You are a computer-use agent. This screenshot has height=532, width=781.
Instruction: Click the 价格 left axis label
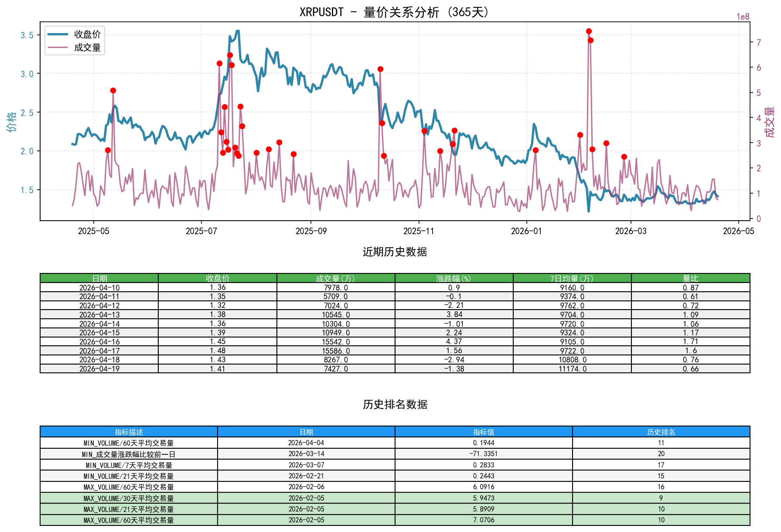tap(11, 121)
